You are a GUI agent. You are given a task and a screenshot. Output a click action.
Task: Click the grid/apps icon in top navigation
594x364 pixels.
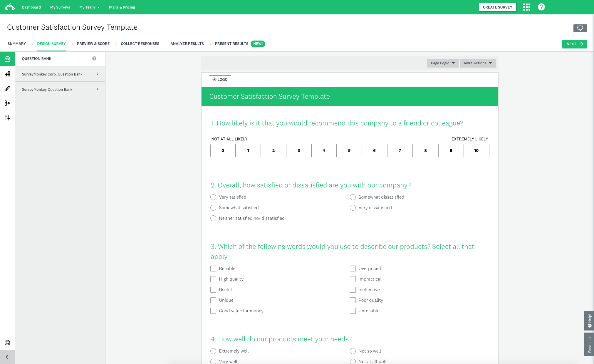pos(527,7)
